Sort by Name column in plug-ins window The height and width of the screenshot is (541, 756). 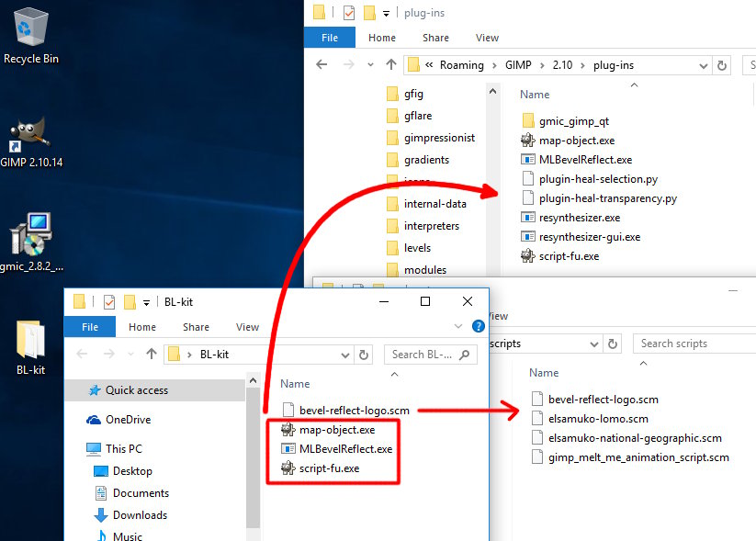[535, 95]
